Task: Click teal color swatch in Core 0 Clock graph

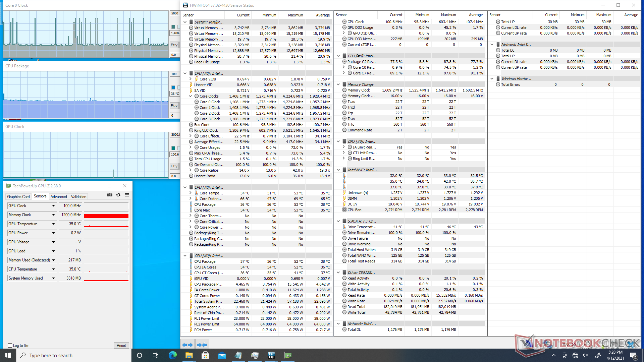Action: [173, 27]
